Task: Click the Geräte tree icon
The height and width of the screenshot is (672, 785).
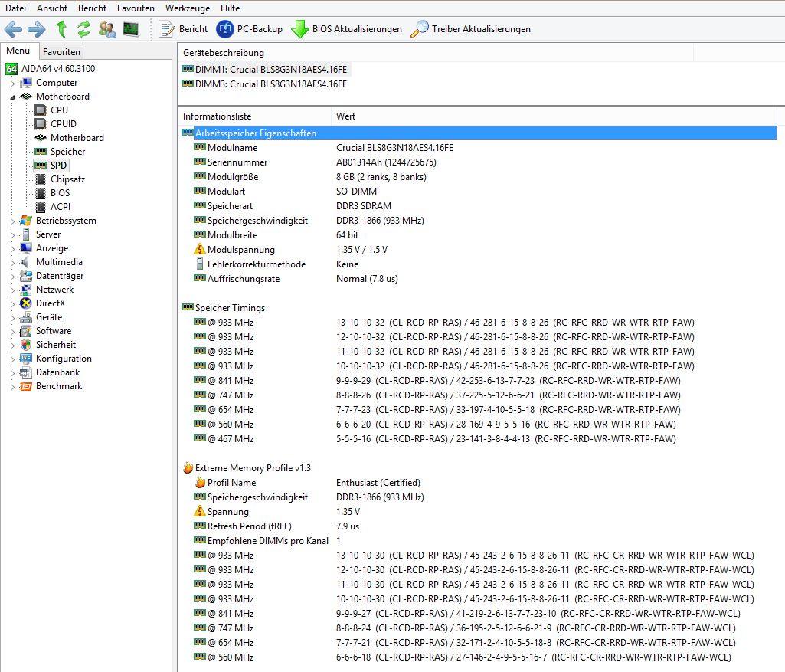Action: point(25,317)
